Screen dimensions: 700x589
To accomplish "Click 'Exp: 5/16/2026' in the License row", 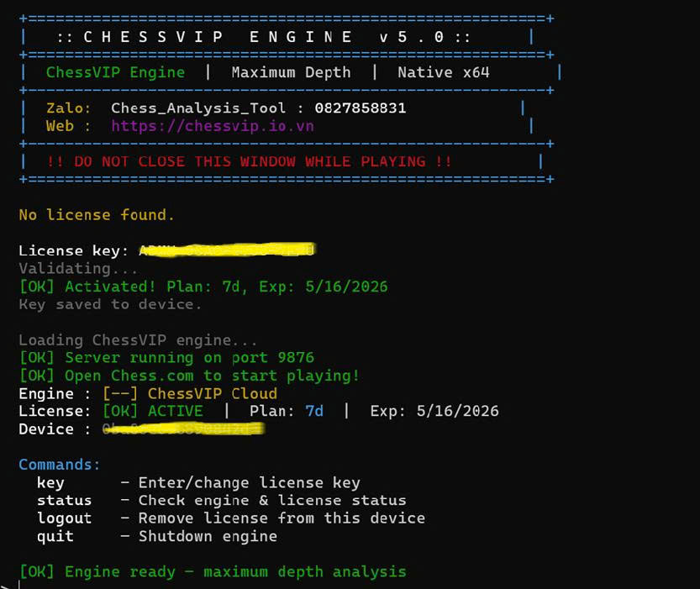I will tap(434, 411).
